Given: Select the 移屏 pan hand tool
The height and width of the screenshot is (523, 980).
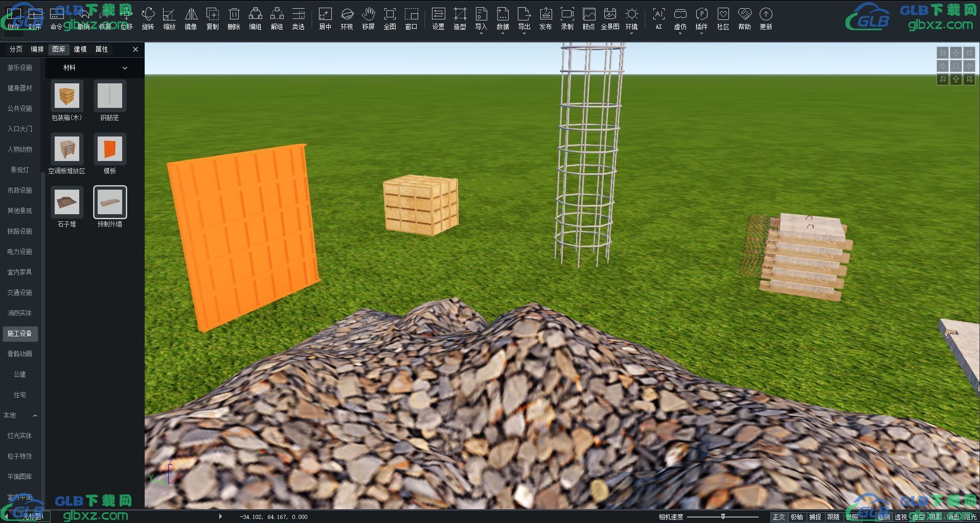Looking at the screenshot, I should (368, 19).
